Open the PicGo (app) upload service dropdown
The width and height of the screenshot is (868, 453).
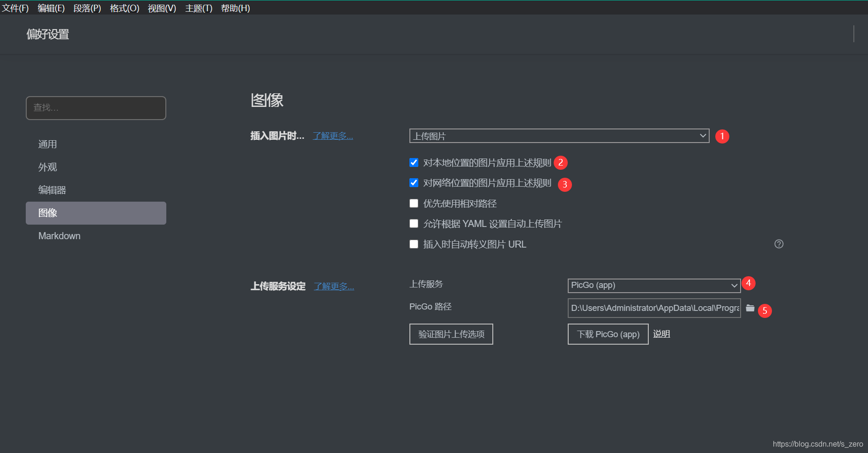654,286
